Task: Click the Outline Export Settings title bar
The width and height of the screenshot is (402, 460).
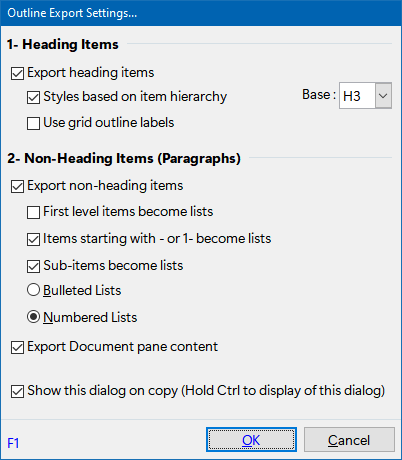Action: pos(201,13)
